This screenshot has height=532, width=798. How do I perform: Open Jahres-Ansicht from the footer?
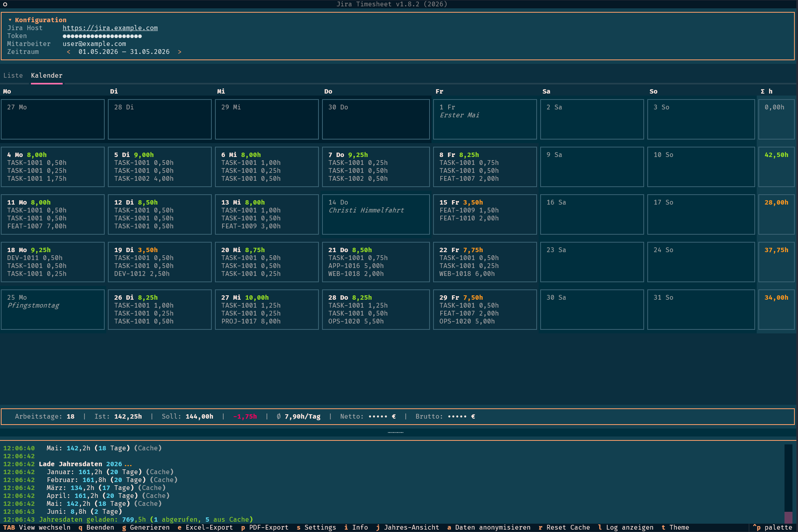pyautogui.click(x=407, y=527)
